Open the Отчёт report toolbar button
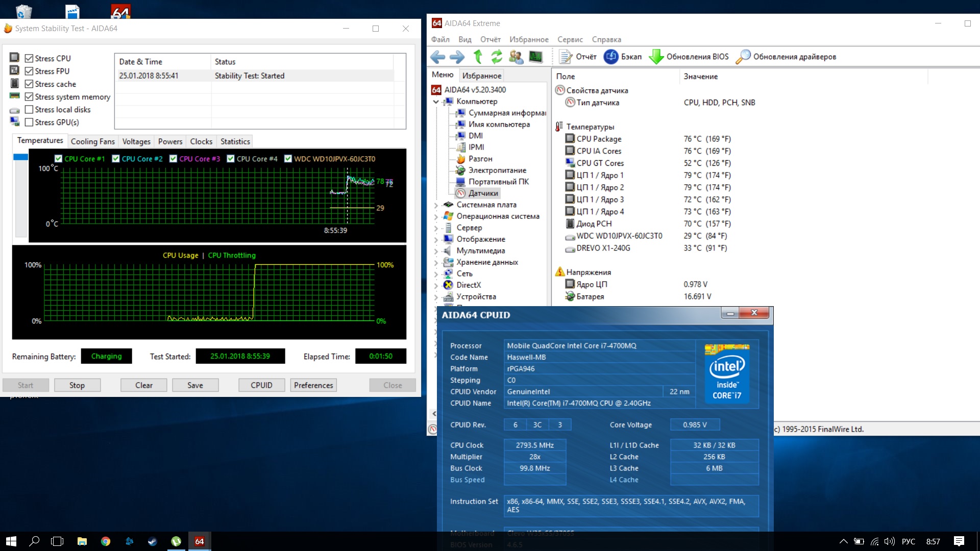The width and height of the screenshot is (980, 551). click(578, 57)
